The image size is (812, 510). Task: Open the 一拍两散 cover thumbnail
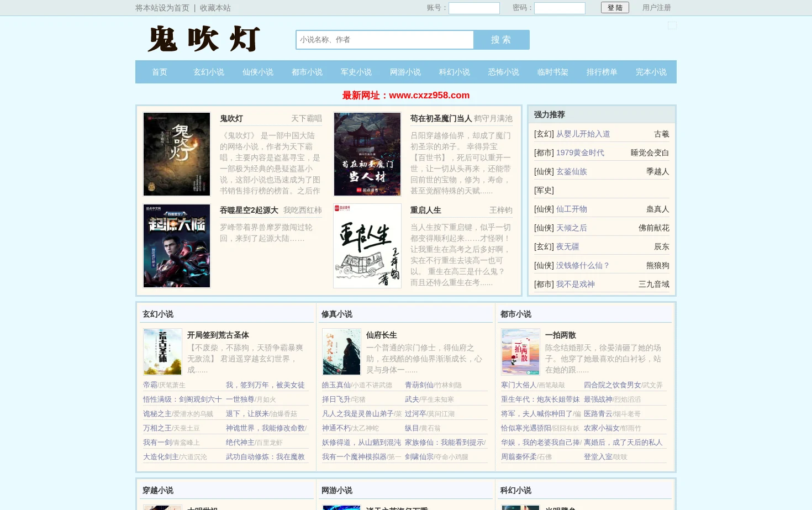(x=520, y=352)
